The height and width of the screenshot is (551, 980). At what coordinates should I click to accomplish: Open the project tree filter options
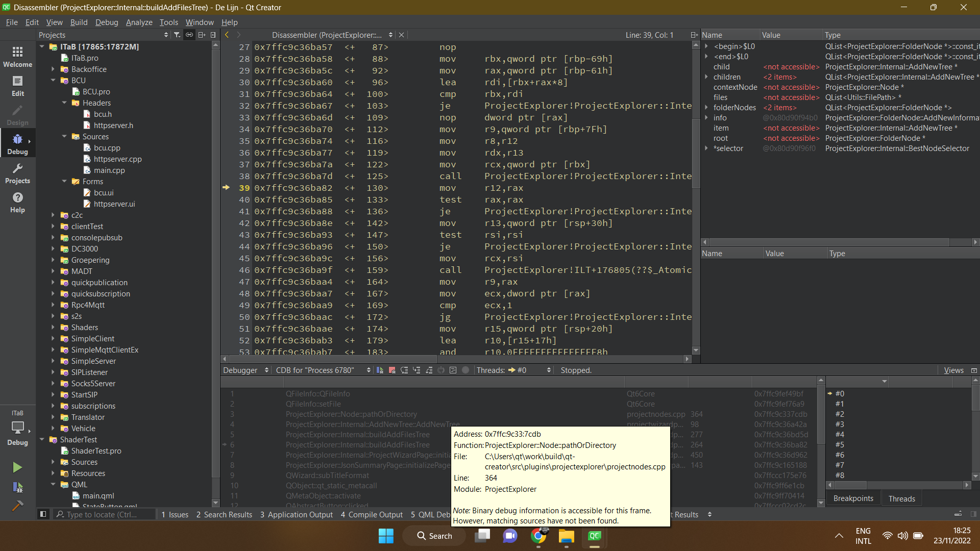pos(177,35)
